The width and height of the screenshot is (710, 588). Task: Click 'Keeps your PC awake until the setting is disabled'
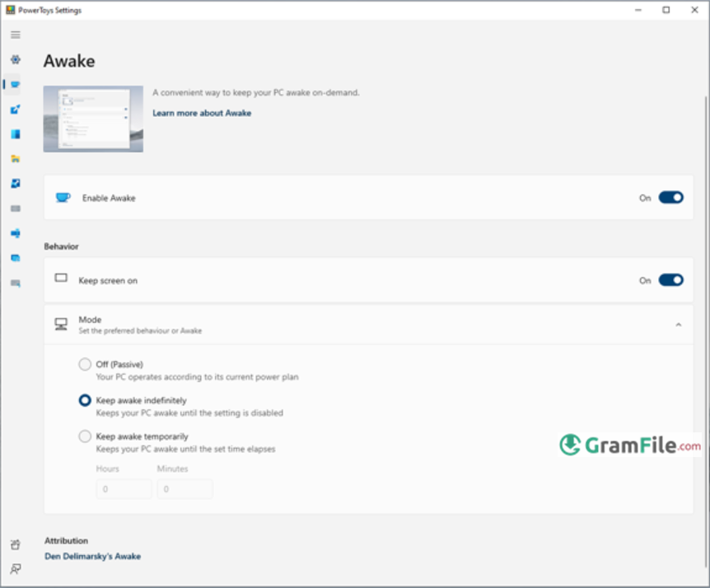(x=189, y=413)
